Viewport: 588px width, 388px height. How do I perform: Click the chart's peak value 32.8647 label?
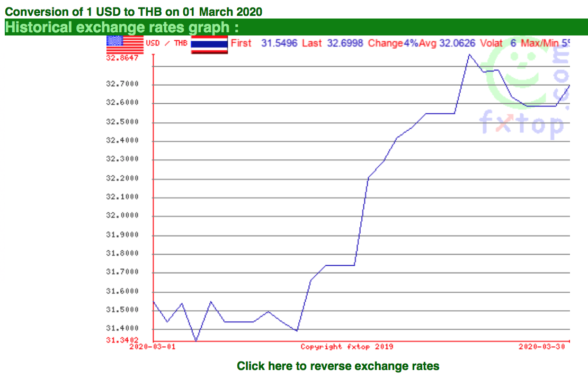coord(122,58)
